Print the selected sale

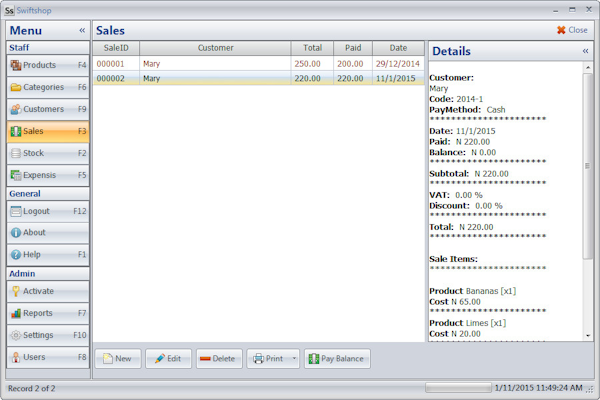[x=269, y=359]
